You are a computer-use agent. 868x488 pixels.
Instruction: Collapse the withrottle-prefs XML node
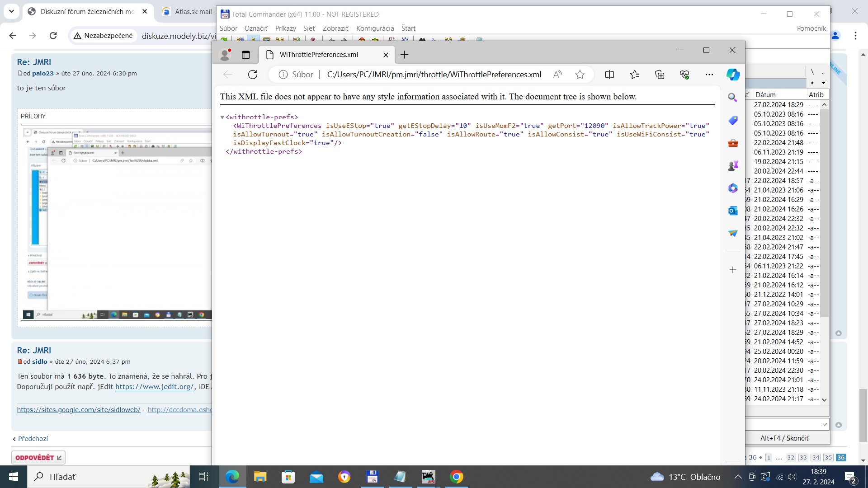coord(222,117)
